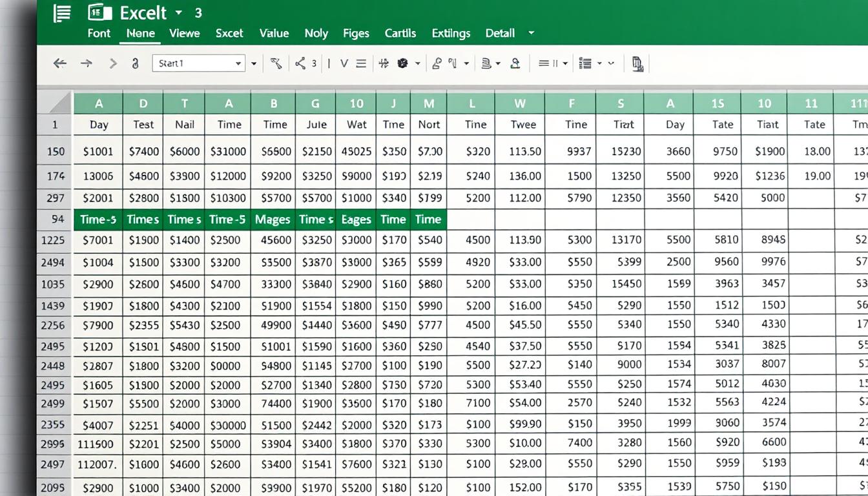Click the small chevron after the list dropdown

[611, 63]
